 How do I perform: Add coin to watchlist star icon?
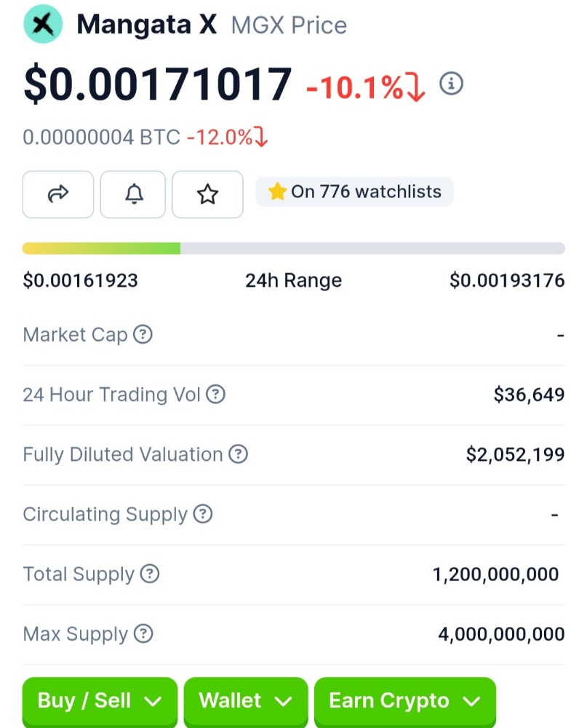coord(207,194)
